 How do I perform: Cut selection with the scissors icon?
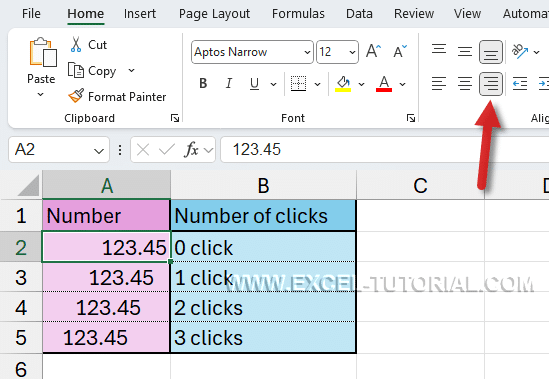[76, 44]
